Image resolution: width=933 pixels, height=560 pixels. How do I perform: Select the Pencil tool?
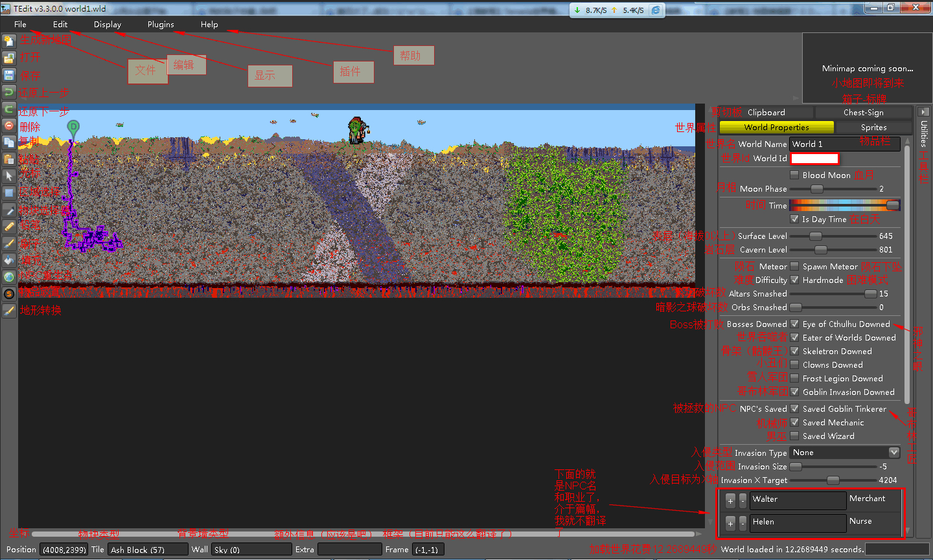pos(9,227)
